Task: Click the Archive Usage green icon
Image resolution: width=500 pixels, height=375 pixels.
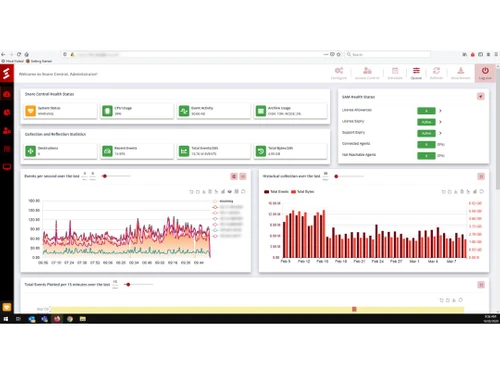Action: pos(261,111)
